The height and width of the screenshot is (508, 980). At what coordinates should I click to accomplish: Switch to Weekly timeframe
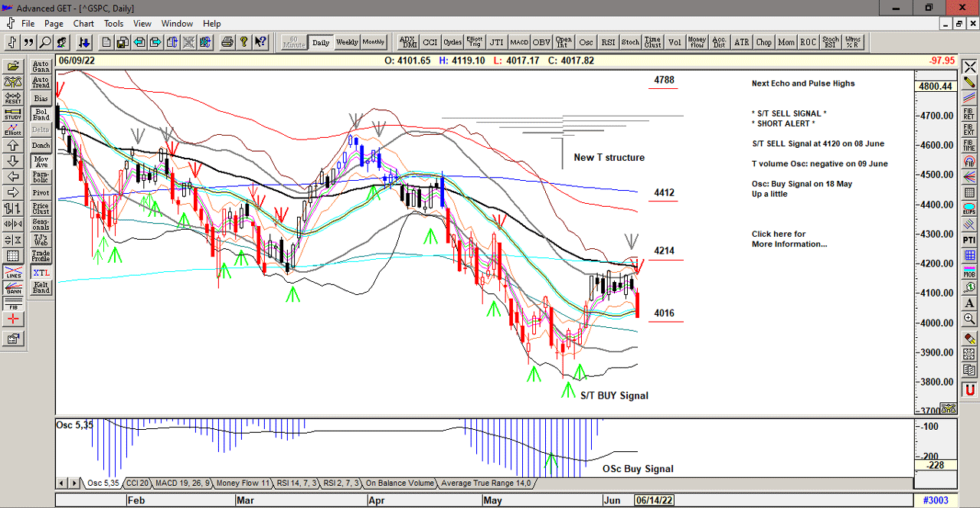(347, 42)
